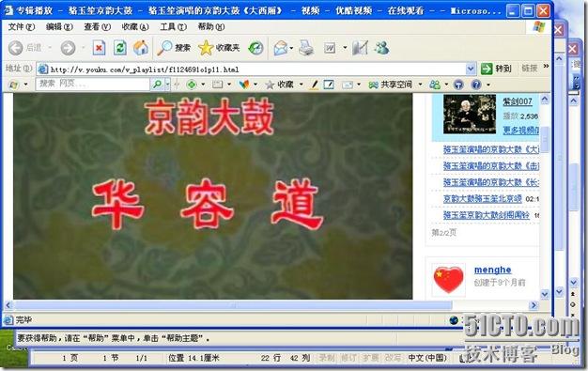This screenshot has width=588, height=371.
Task: Refresh the page using green arrows icon
Action: click(120, 48)
